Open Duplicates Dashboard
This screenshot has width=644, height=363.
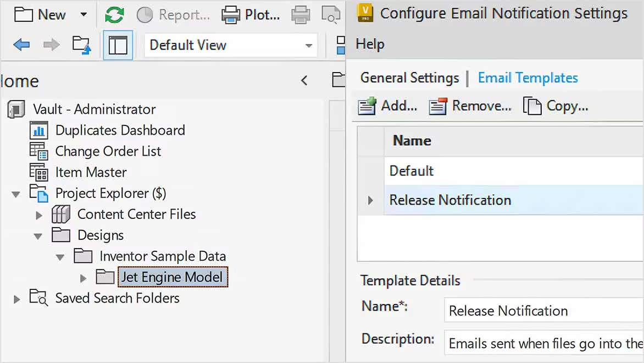click(120, 130)
